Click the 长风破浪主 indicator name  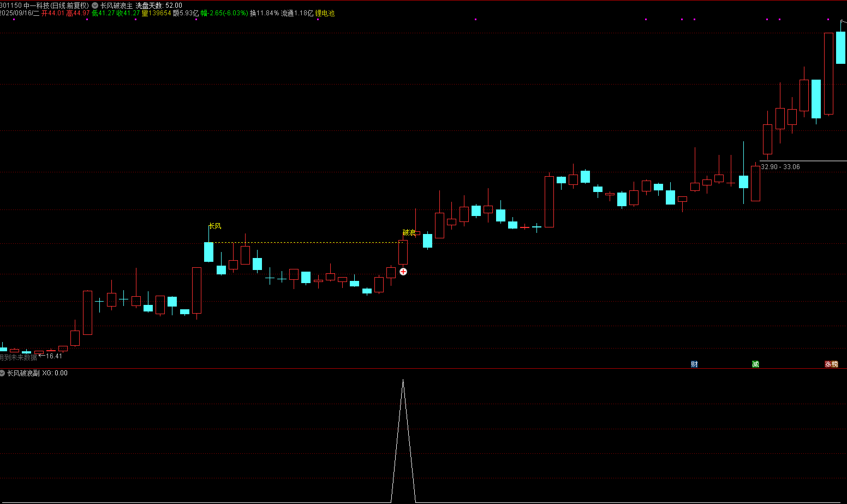click(116, 5)
